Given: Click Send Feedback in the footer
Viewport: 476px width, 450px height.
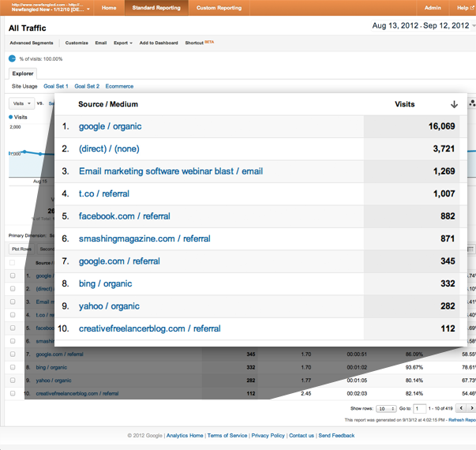Looking at the screenshot, I should 336,436.
